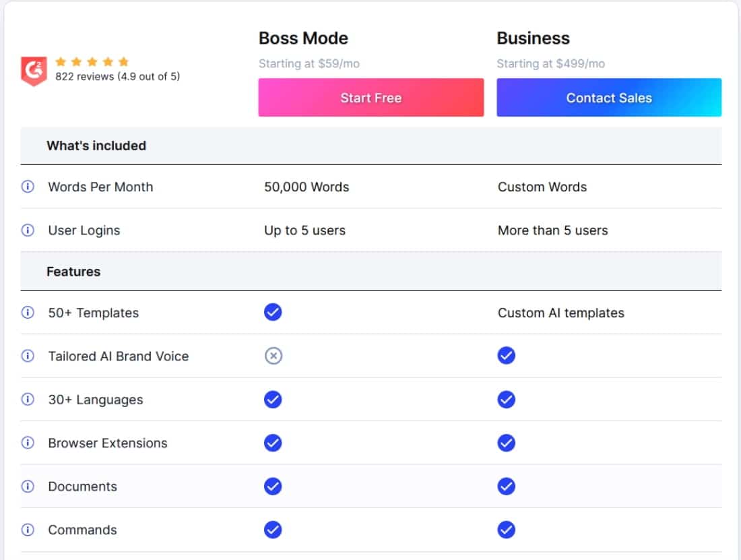Click the 'Up to 5 users' cell
Image resolution: width=741 pixels, height=560 pixels.
point(304,230)
